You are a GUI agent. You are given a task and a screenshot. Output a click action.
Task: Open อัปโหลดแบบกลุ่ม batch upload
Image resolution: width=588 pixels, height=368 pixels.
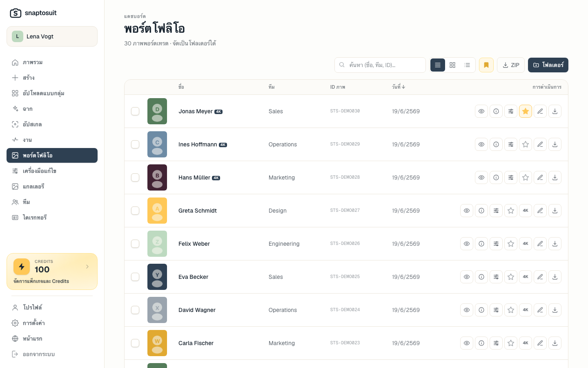(52, 93)
